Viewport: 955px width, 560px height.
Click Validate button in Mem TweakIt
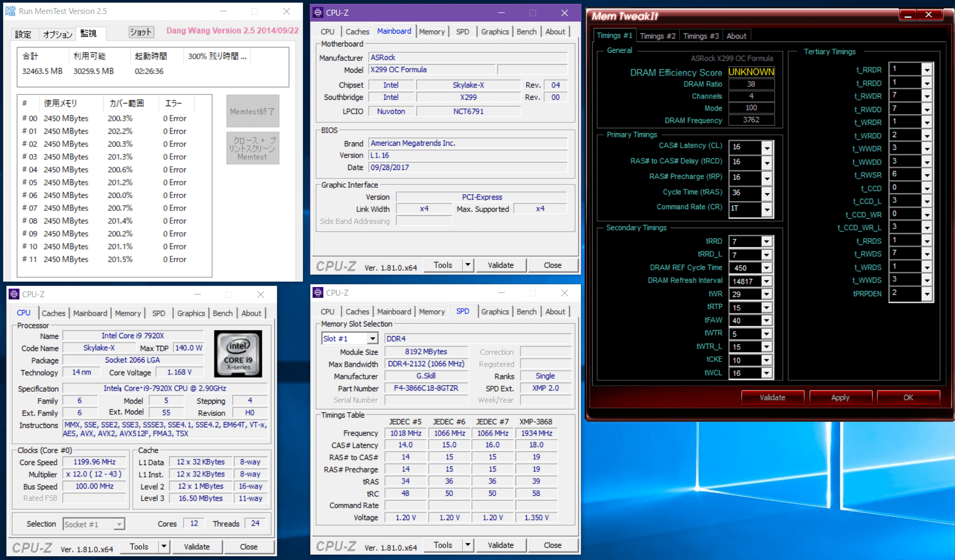pyautogui.click(x=773, y=398)
